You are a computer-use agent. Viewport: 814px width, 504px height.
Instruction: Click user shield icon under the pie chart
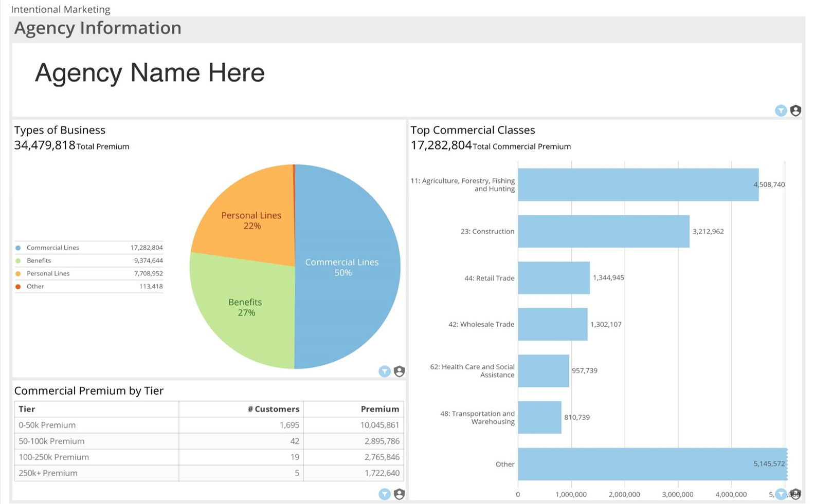click(399, 371)
